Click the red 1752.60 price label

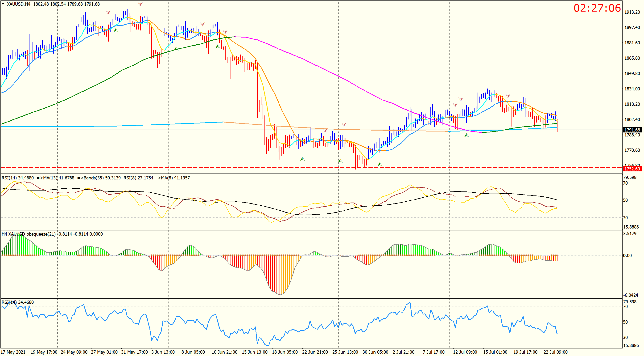tap(632, 169)
